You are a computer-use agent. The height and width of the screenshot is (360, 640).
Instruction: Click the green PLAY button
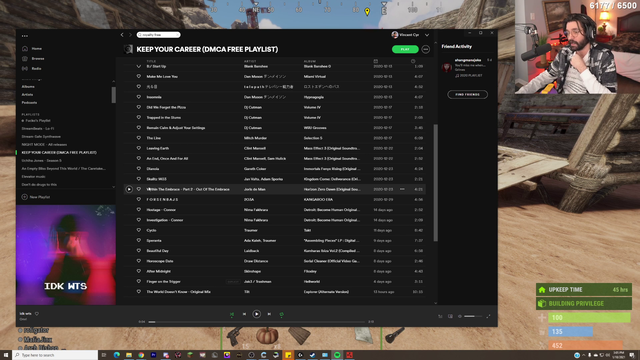click(x=405, y=49)
